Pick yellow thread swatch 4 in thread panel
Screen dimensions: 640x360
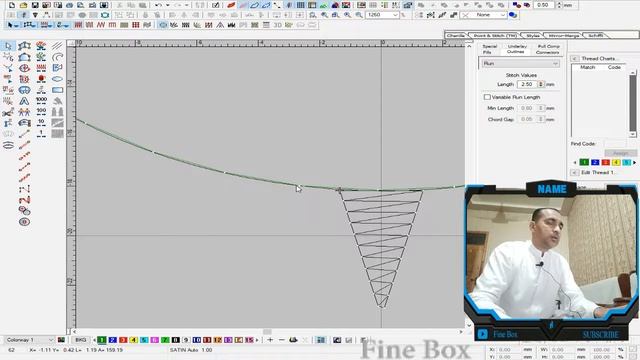coord(616,162)
